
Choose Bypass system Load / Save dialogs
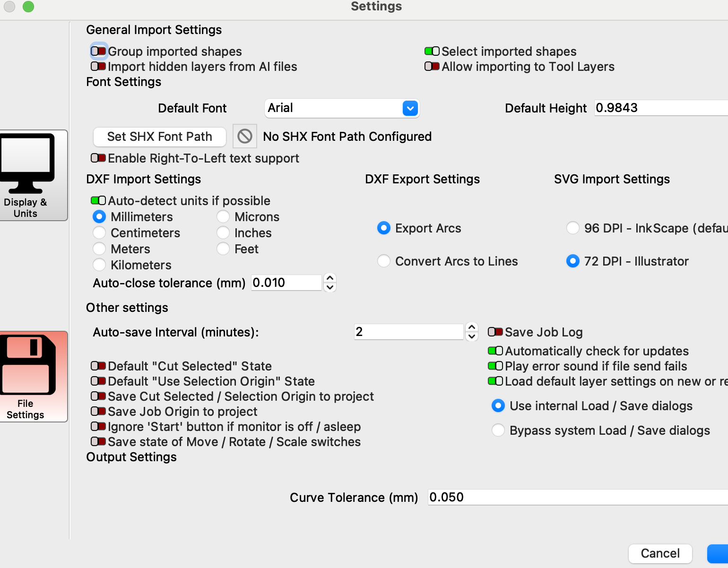click(498, 430)
